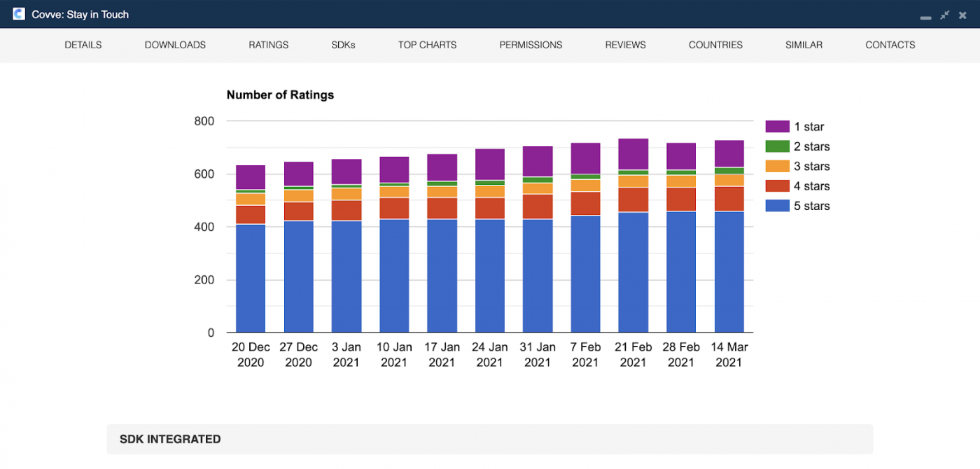This screenshot has width=980, height=469.
Task: Click the green 2 stars legend swatch
Action: pos(777,146)
